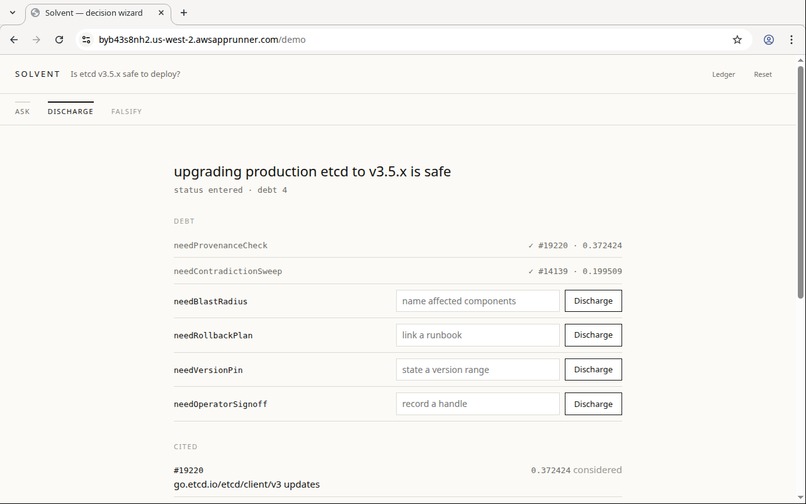Click the needBlastRadius label

(x=211, y=301)
